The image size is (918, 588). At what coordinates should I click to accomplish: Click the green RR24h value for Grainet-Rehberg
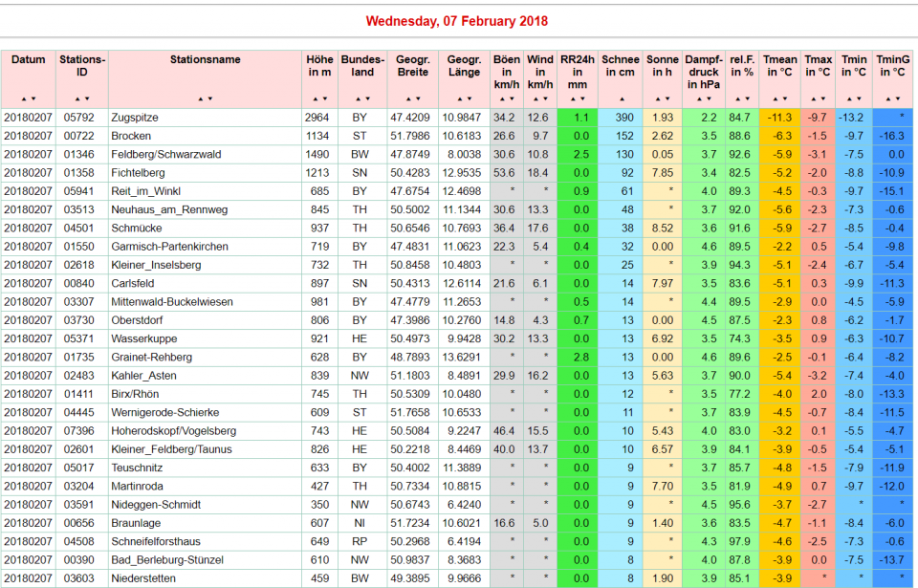pyautogui.click(x=580, y=358)
